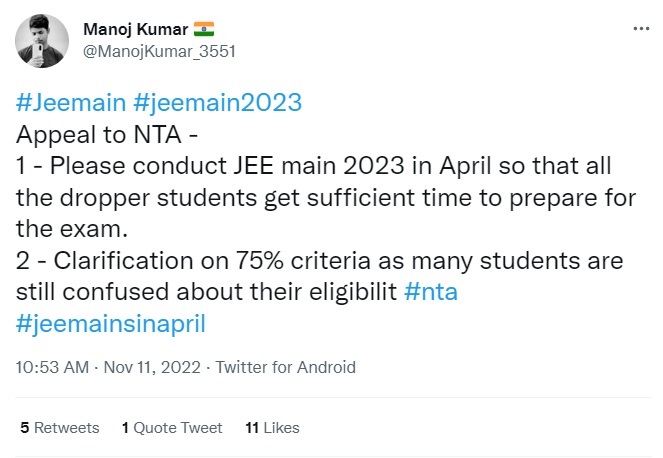This screenshot has height=458, width=663.
Task: Open the tweet's more options ellipsis
Action: [x=641, y=29]
